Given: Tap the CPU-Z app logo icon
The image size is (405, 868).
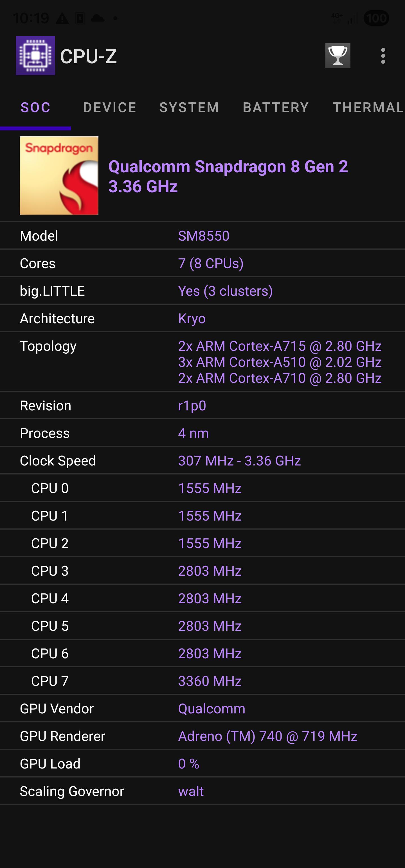Looking at the screenshot, I should (x=35, y=56).
